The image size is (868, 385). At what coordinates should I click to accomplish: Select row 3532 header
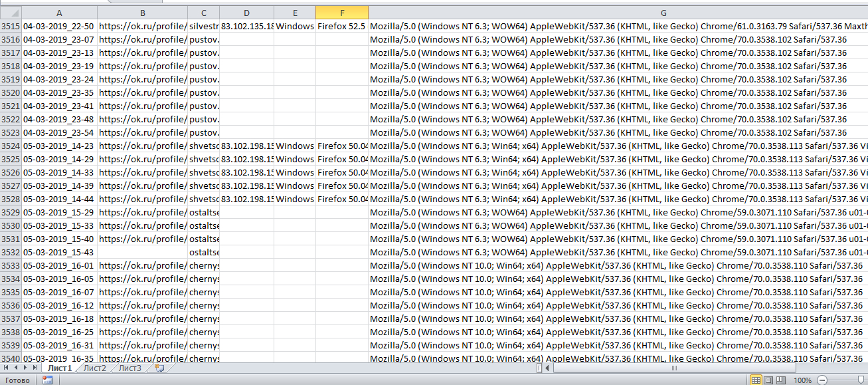pos(11,252)
